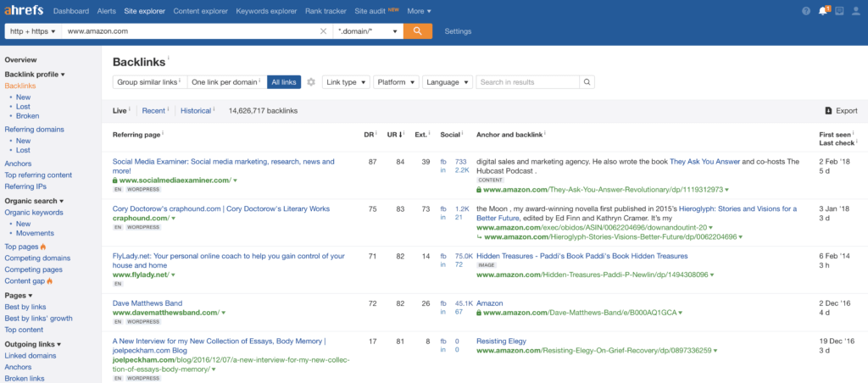Screen dimensions: 868x383
Task: Open Broken backlinks in sidebar
Action: point(28,116)
